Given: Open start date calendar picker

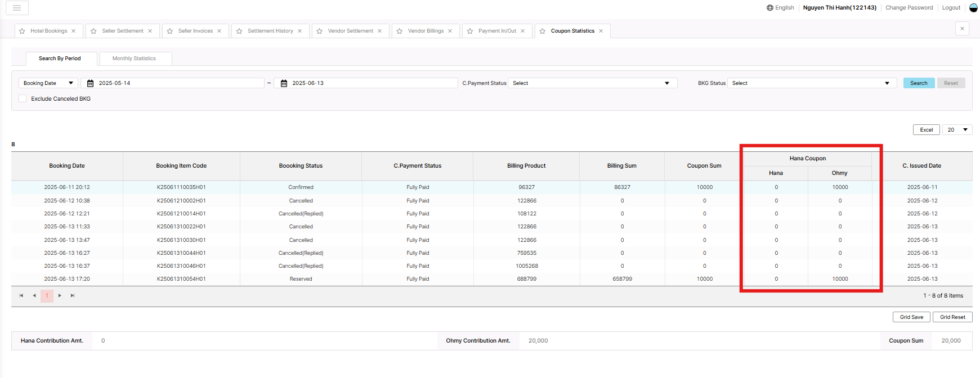Looking at the screenshot, I should [90, 83].
